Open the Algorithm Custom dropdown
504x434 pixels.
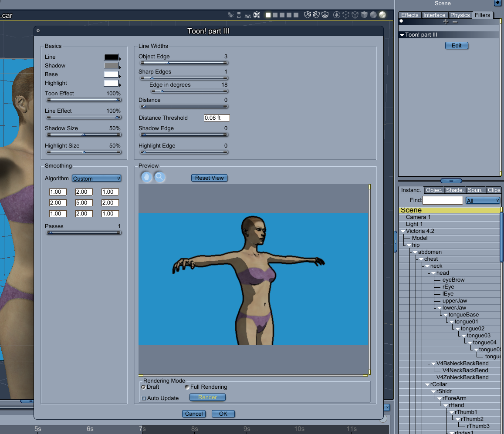pyautogui.click(x=96, y=178)
